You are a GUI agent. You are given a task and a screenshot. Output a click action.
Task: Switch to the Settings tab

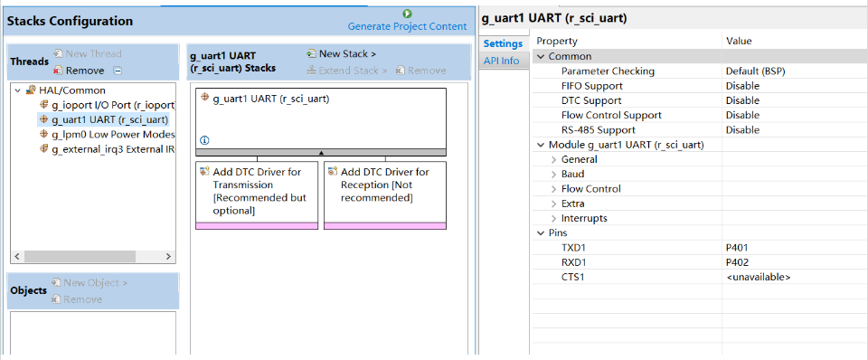click(x=503, y=43)
